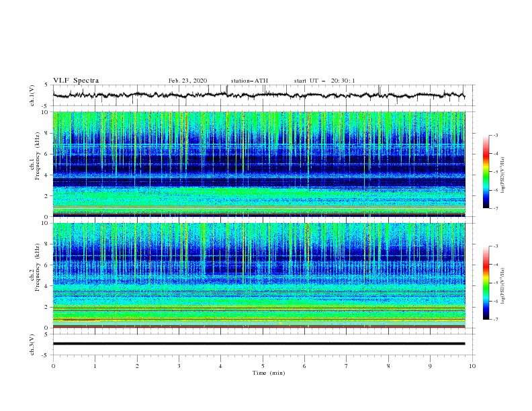Click the lower PSD color scale bar
Viewport: 532px width, 411px height.
(x=486, y=283)
